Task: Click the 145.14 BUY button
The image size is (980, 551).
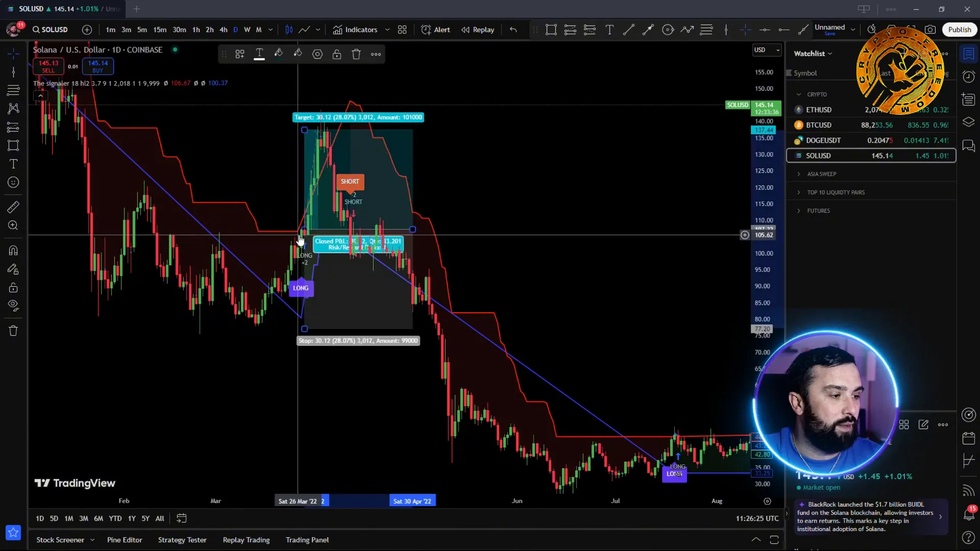Action: click(x=98, y=66)
